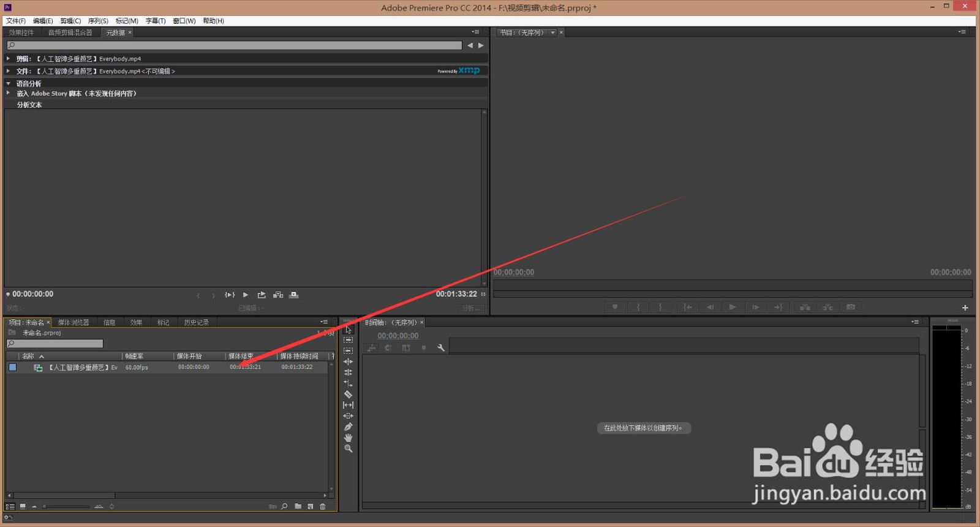
Task: Adjust project panel thumbnail zoom slider
Action: (x=66, y=506)
